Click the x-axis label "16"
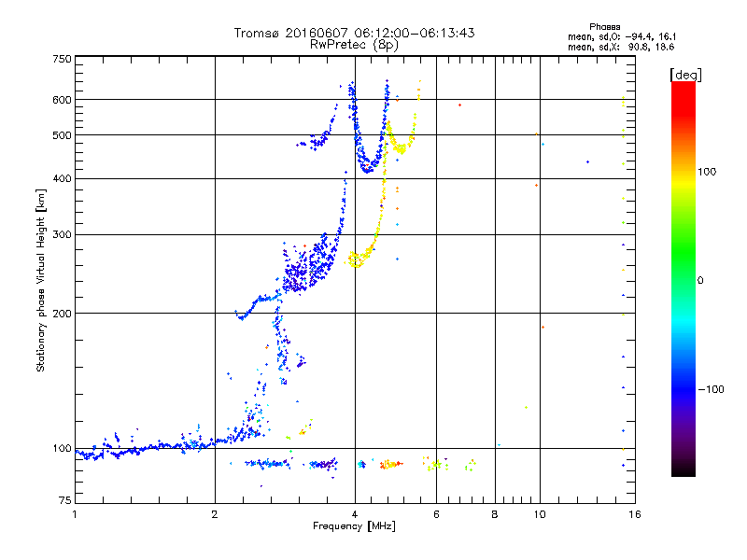The width and height of the screenshot is (747, 560). point(635,514)
